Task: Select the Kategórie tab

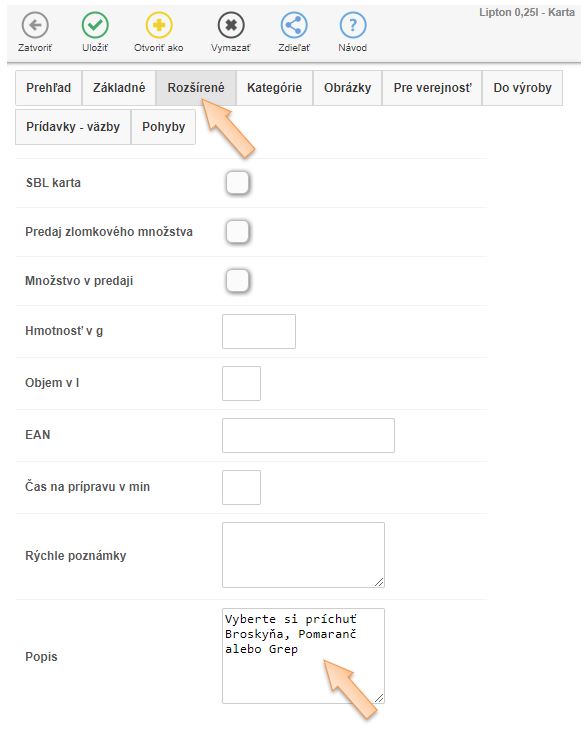Action: (274, 88)
